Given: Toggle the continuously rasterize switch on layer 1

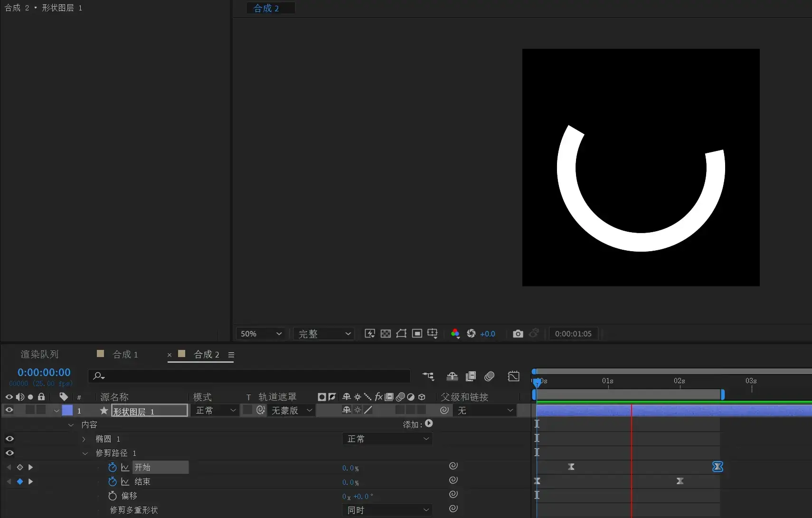Looking at the screenshot, I should 358,410.
